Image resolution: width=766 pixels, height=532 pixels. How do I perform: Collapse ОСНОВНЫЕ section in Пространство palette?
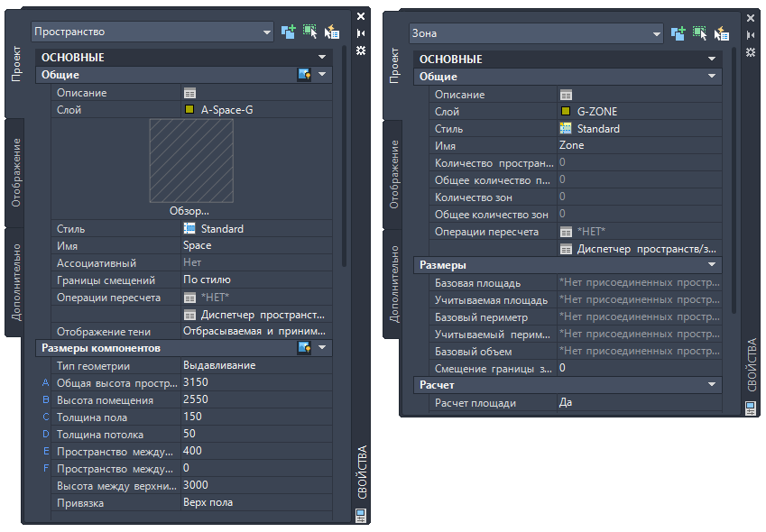(322, 57)
